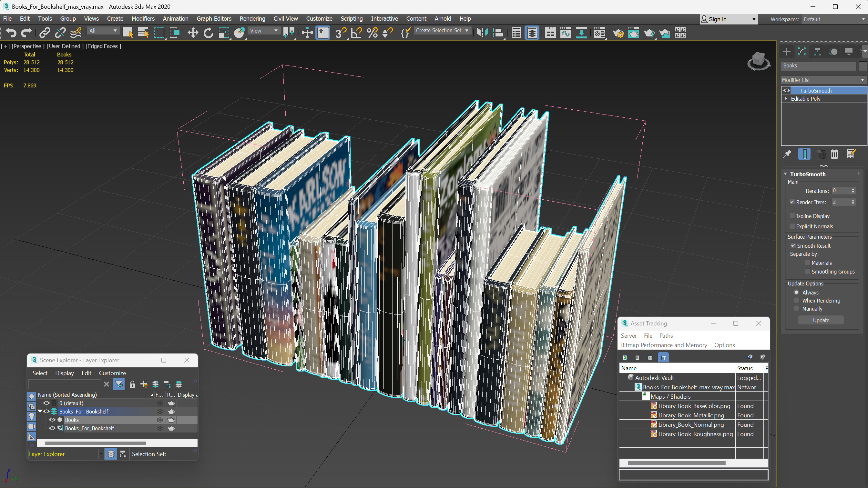Click Remove Modifier trash icon
Screen dimensions: 868x488
[834, 154]
